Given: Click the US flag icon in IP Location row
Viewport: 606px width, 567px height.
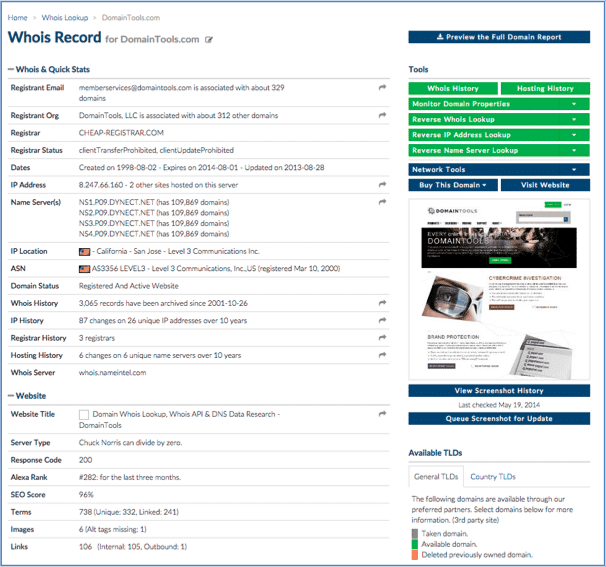Looking at the screenshot, I should click(x=84, y=252).
